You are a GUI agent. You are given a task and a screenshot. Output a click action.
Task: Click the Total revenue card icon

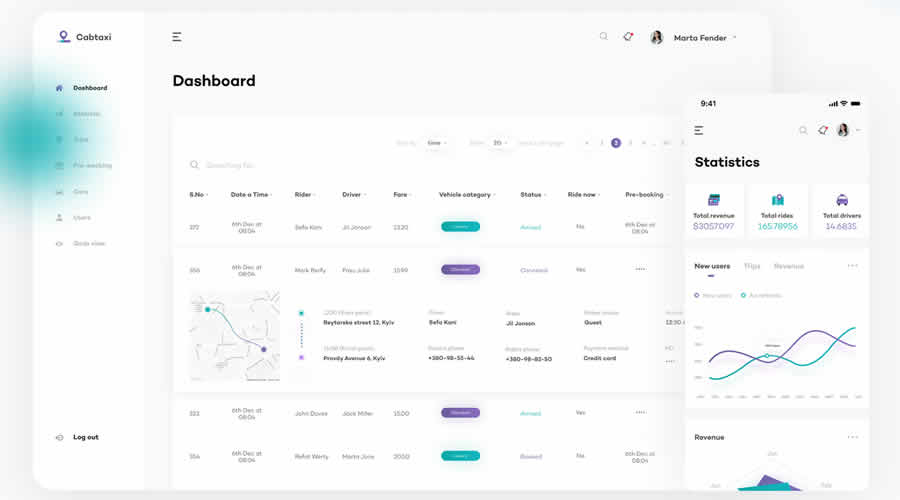tap(714, 200)
